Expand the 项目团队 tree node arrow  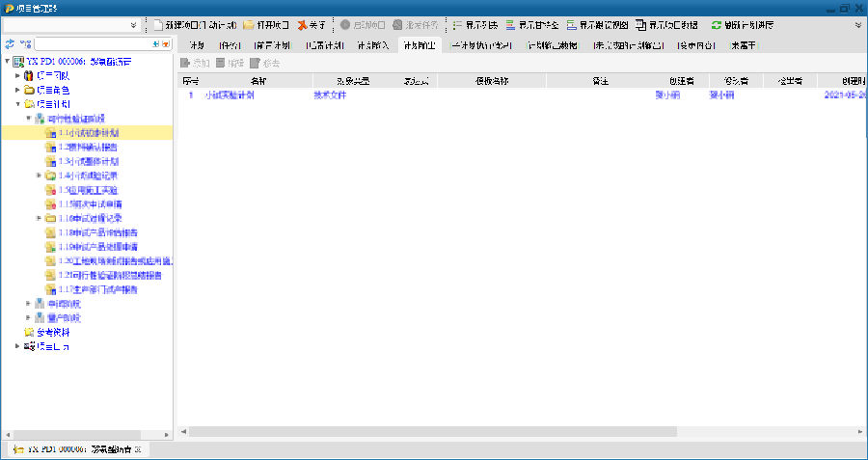click(x=17, y=76)
